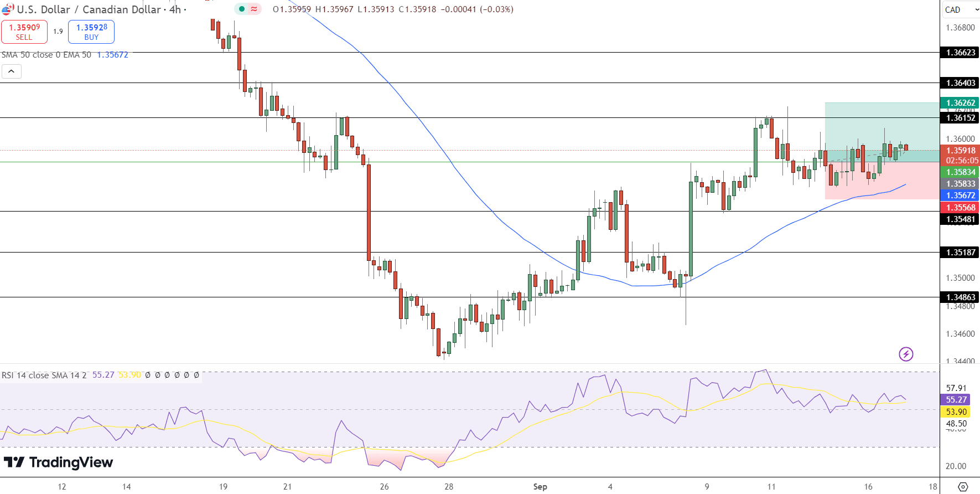
Task: Select the RSI 14 close SMA 14 2 legend
Action: [x=44, y=375]
